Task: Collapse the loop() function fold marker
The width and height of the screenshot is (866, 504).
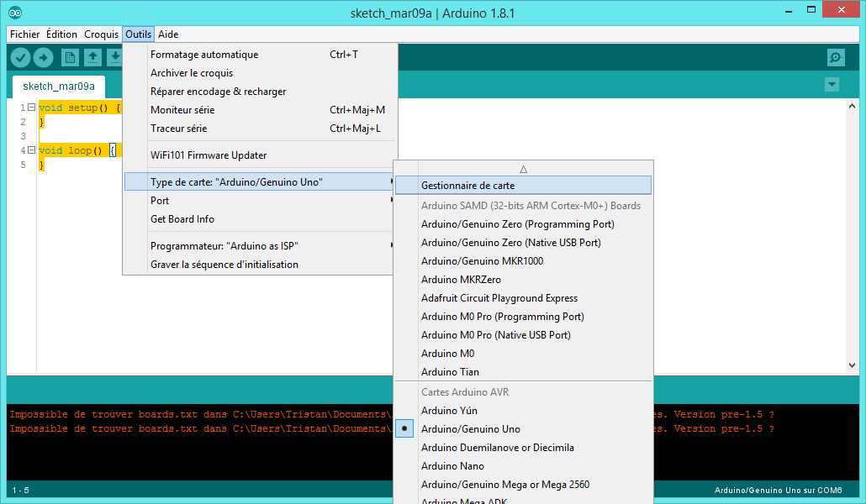Action: (x=31, y=150)
